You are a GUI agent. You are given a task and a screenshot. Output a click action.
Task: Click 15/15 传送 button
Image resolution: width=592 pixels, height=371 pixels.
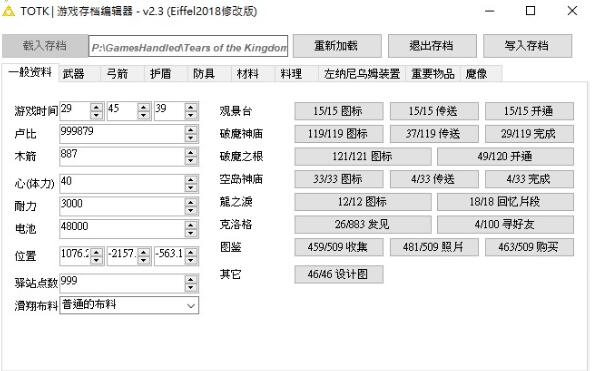pyautogui.click(x=434, y=111)
